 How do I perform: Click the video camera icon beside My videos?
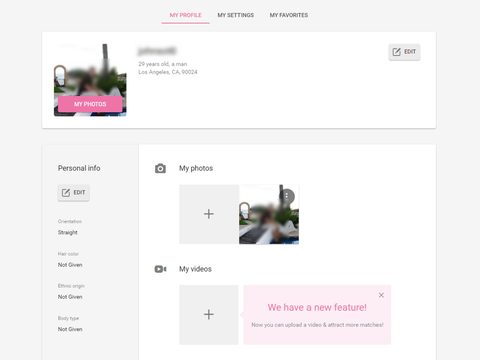160,269
